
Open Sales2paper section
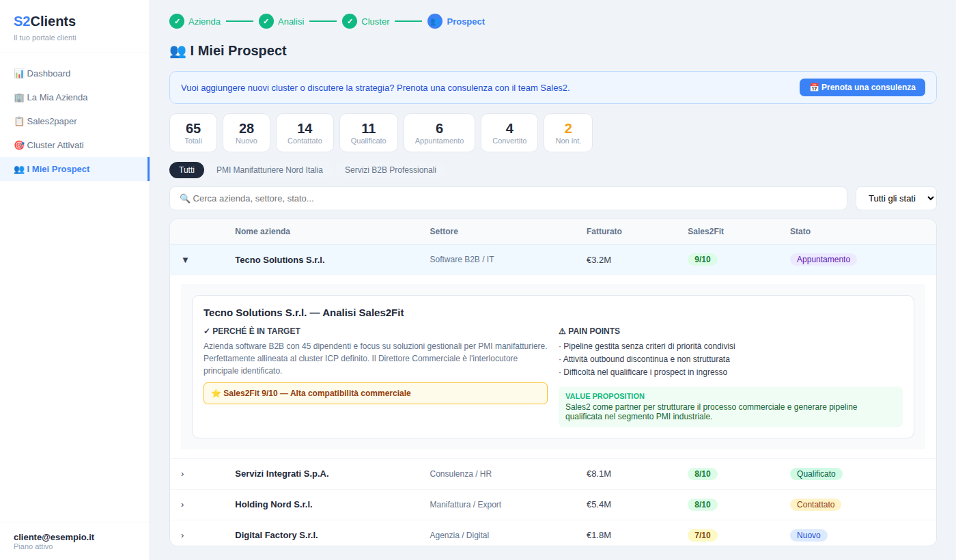[74, 122]
